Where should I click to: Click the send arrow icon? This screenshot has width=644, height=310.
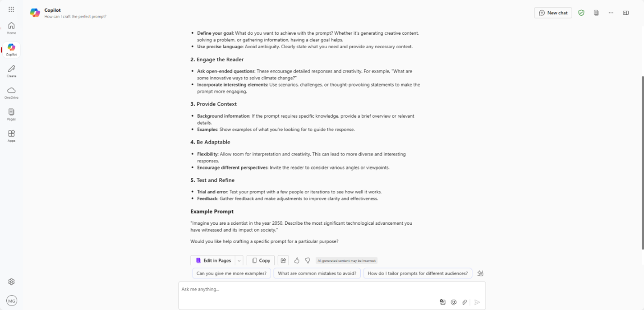pyautogui.click(x=477, y=302)
